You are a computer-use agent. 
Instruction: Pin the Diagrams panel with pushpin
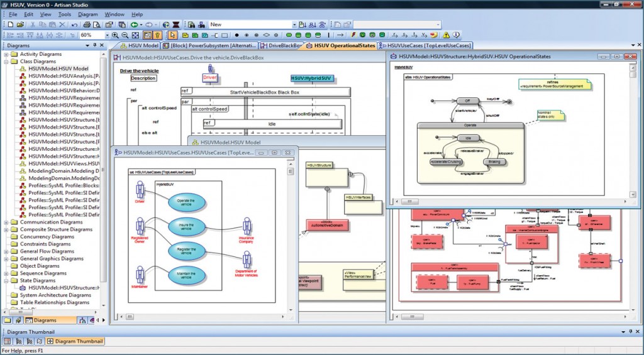[95, 46]
